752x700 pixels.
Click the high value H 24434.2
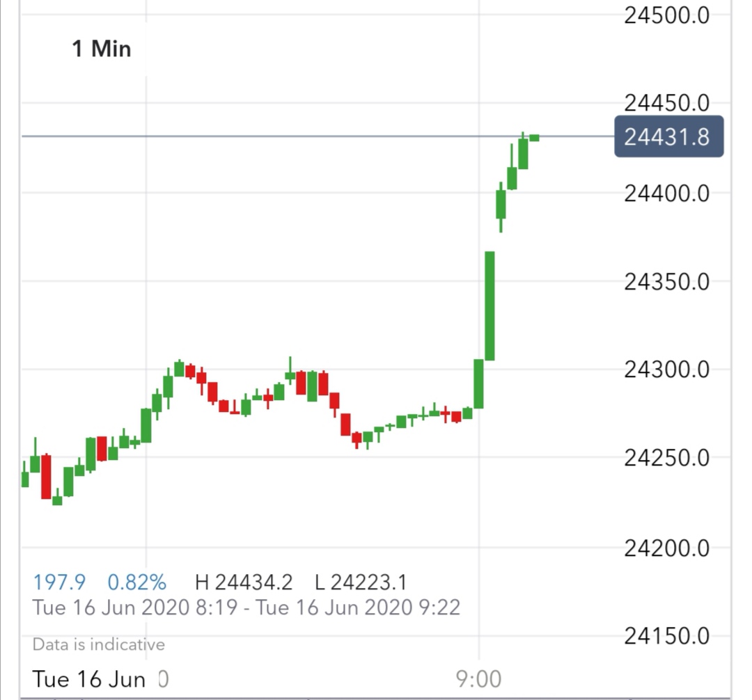click(244, 582)
